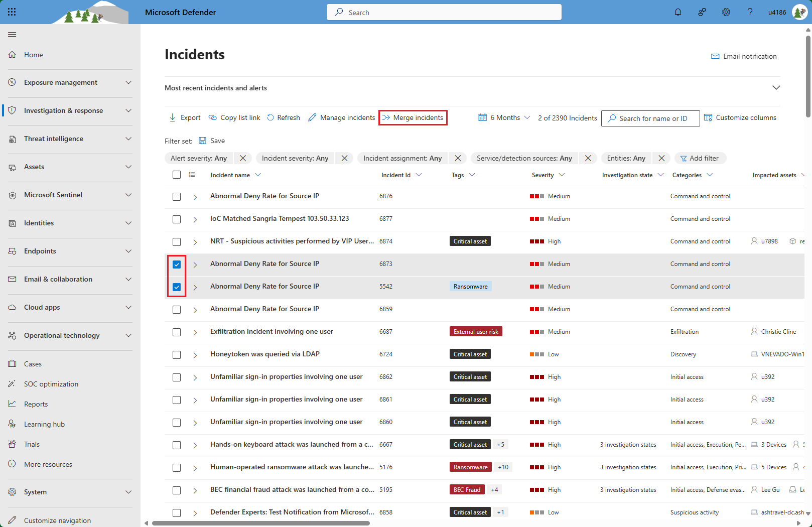Expand the Threat intelligence nav chevron

coord(128,139)
